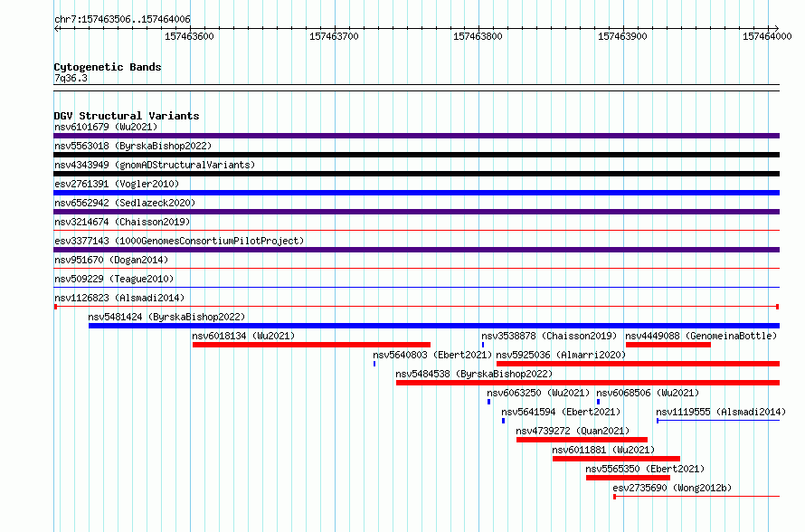Click the thin red line under esv2735690
The width and height of the screenshot is (805, 532).
696,497
